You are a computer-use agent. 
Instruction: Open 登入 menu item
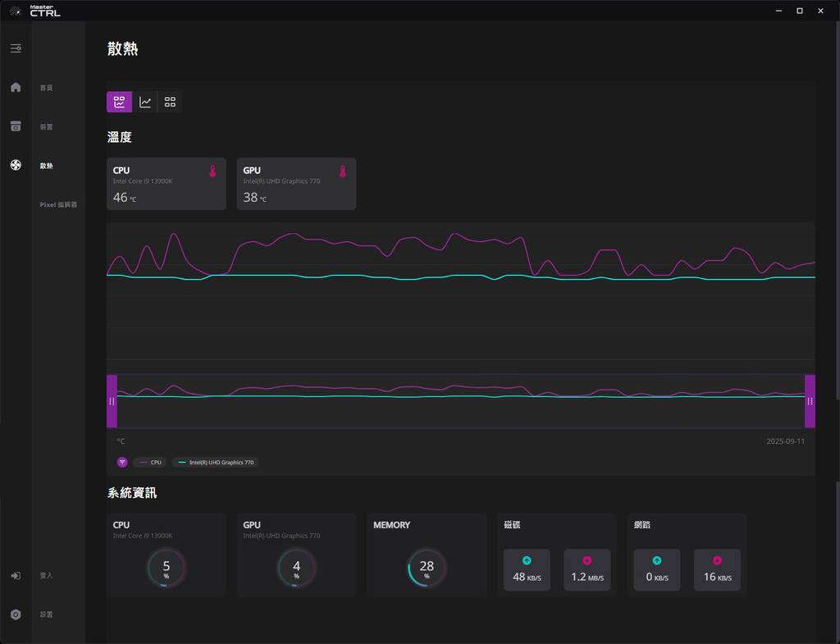pos(46,575)
